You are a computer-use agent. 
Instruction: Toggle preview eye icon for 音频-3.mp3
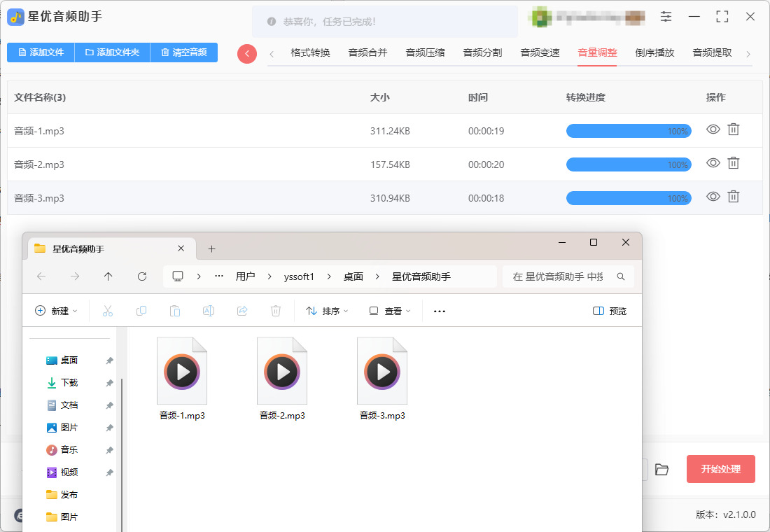713,197
